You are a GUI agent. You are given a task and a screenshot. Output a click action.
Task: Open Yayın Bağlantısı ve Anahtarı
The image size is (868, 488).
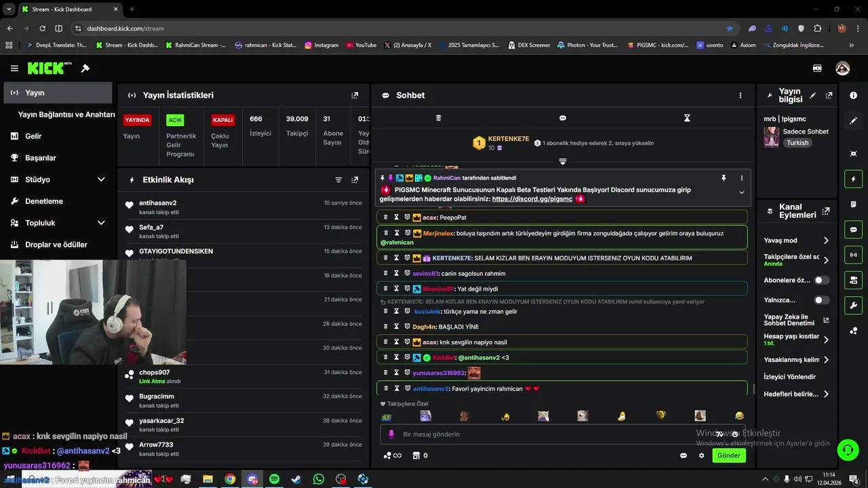coord(66,115)
